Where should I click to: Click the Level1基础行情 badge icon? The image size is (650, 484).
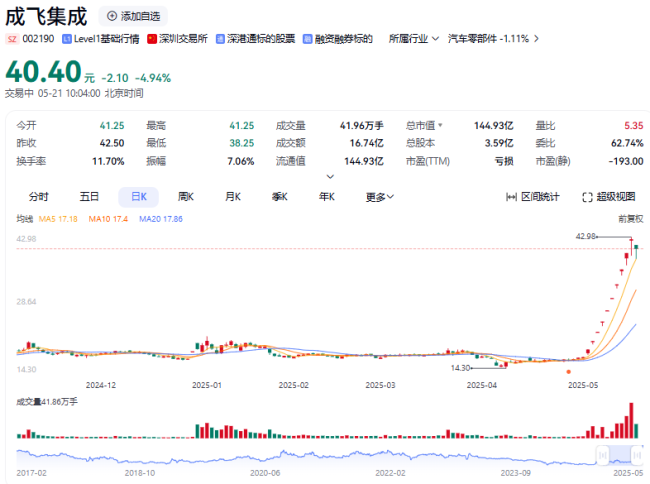click(x=66, y=39)
